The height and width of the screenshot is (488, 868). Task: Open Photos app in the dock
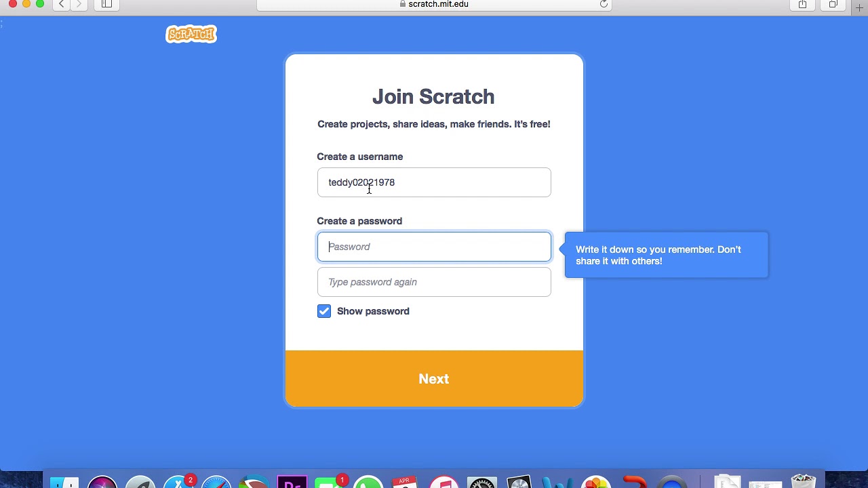click(596, 483)
